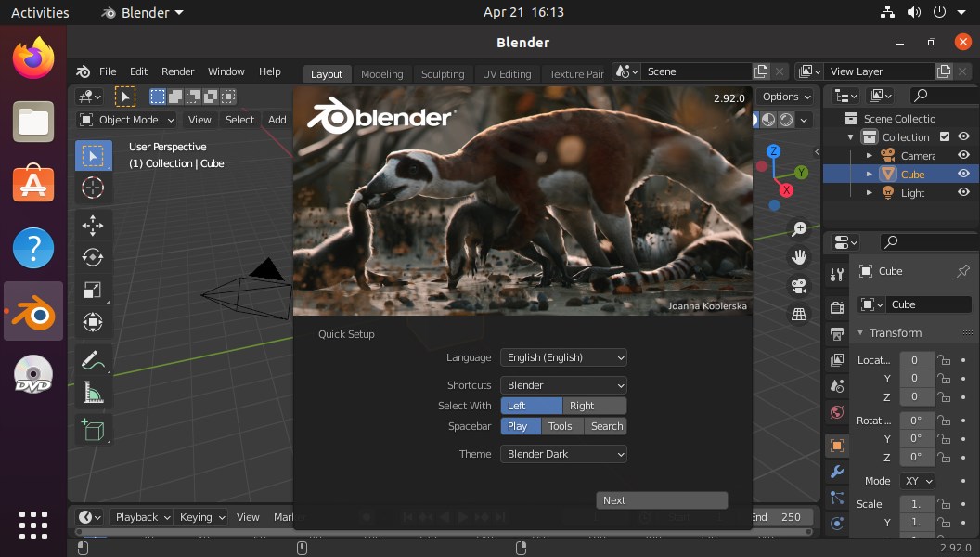Open the Theme dropdown
Viewport: 980px width, 557px height.
point(563,454)
